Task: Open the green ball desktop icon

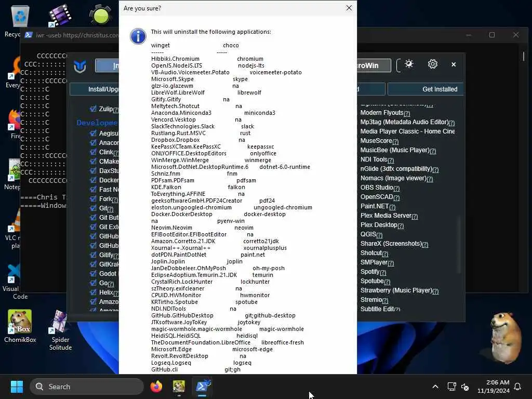Action: click(x=100, y=15)
